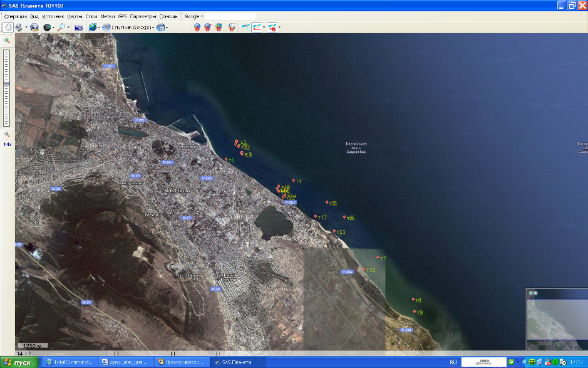Expand the layers dropdown arrow

(167, 28)
